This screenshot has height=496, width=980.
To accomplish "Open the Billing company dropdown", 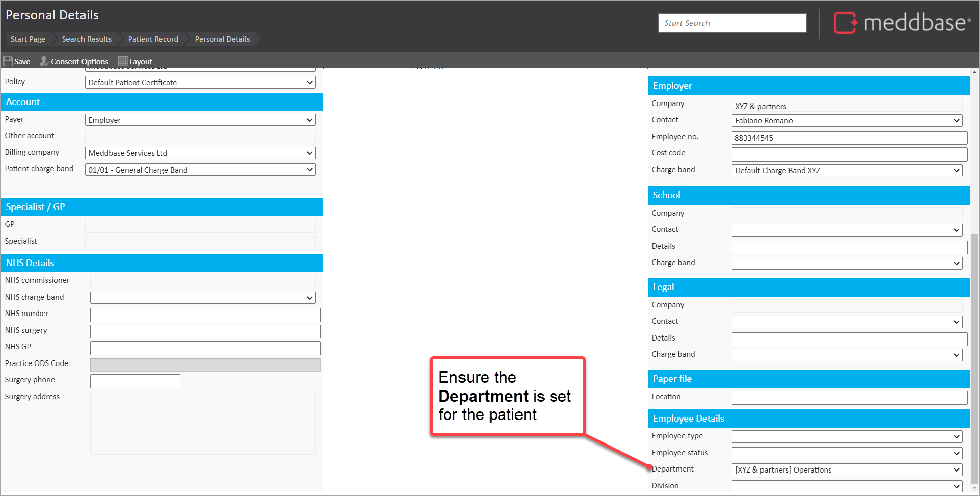I will pyautogui.click(x=200, y=153).
